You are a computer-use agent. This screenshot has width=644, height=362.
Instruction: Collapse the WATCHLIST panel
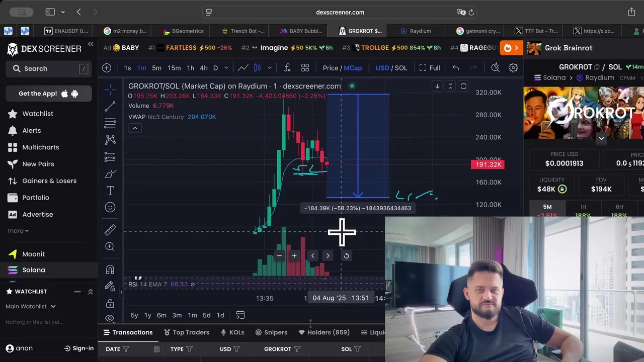(x=77, y=292)
